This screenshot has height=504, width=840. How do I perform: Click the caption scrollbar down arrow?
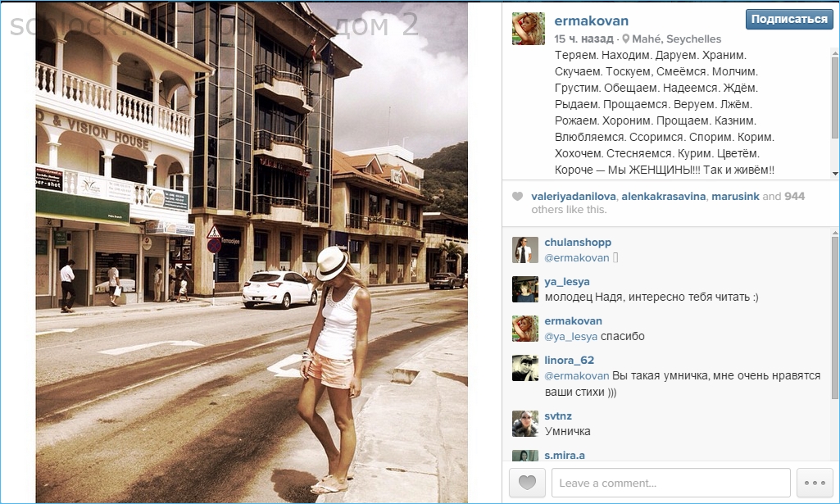point(834,174)
